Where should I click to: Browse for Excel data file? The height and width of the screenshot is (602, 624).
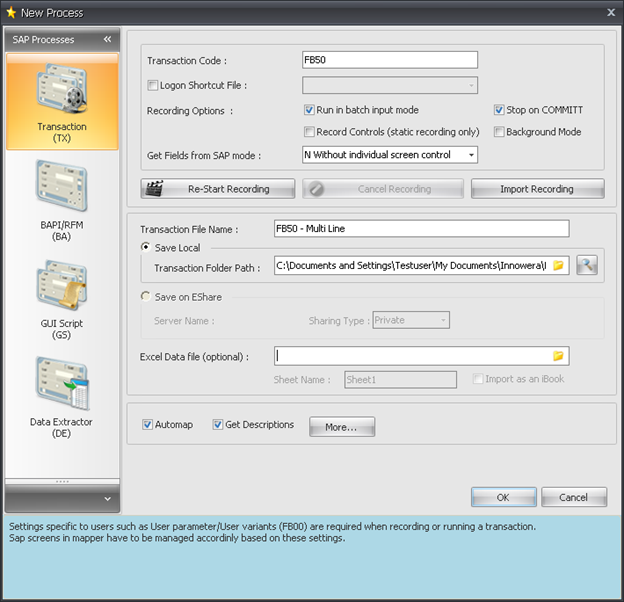click(x=559, y=356)
